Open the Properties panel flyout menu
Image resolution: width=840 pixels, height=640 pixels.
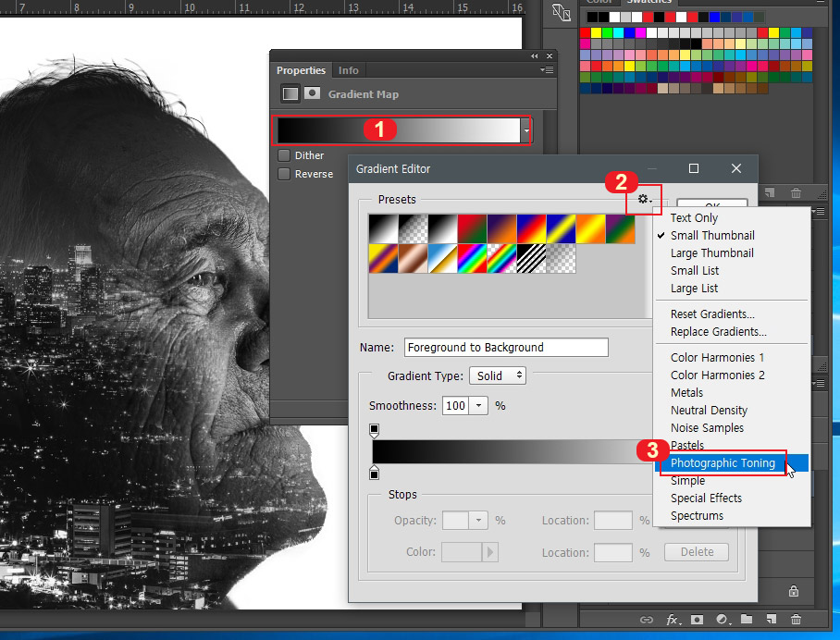[547, 69]
